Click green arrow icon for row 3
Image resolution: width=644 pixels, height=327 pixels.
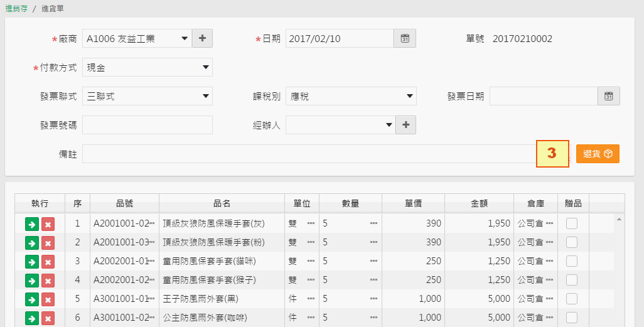pyautogui.click(x=31, y=262)
